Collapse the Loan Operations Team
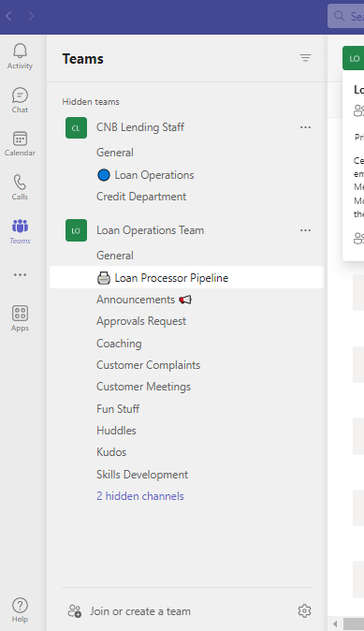Viewport: 364px width, 631px height. 150,230
